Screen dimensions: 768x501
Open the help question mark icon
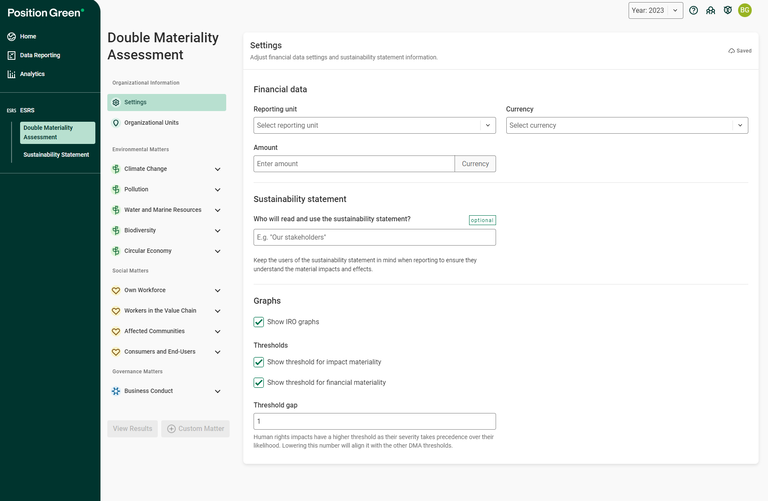[x=694, y=10]
